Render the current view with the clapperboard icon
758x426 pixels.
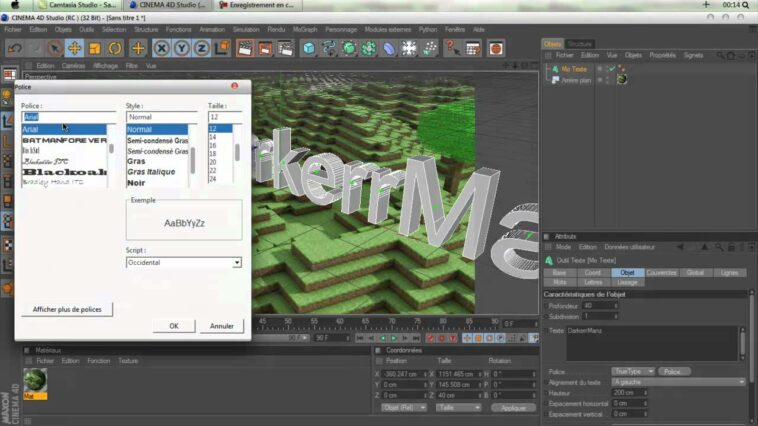click(245, 48)
